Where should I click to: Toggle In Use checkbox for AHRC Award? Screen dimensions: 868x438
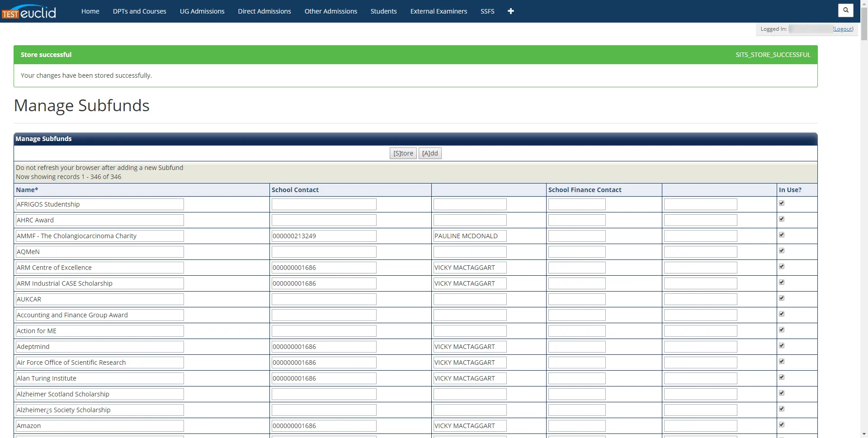pos(781,219)
